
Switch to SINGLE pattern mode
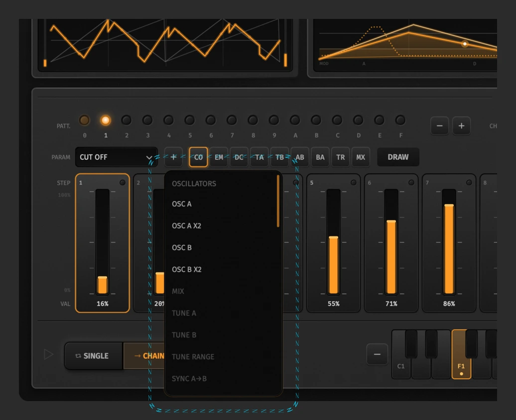[x=94, y=356]
